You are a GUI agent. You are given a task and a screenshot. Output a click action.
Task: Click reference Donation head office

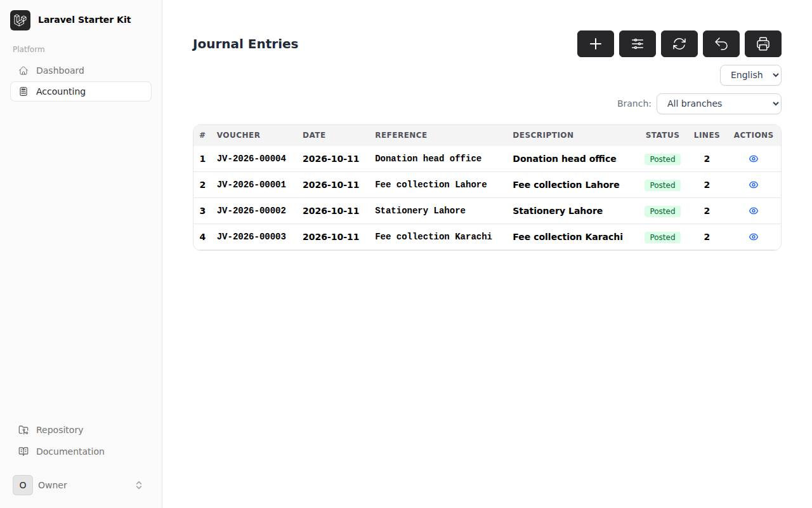tap(428, 159)
